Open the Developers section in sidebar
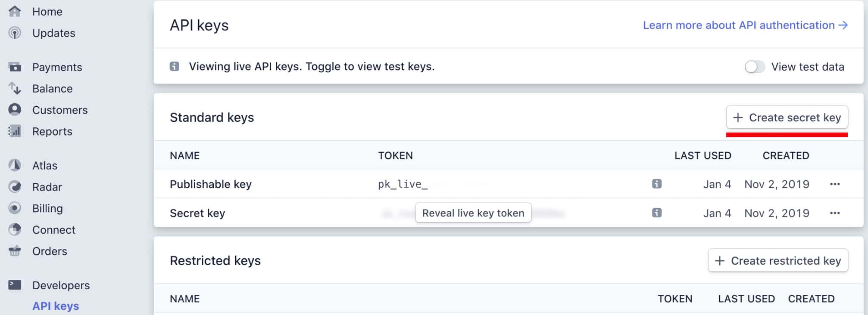Image resolution: width=868 pixels, height=315 pixels. pos(61,285)
